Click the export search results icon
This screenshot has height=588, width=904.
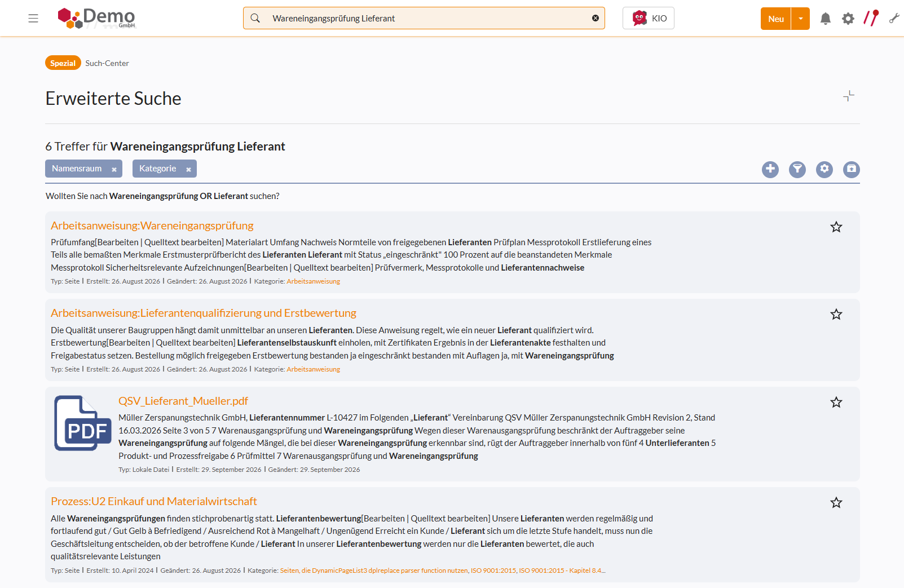pos(852,169)
